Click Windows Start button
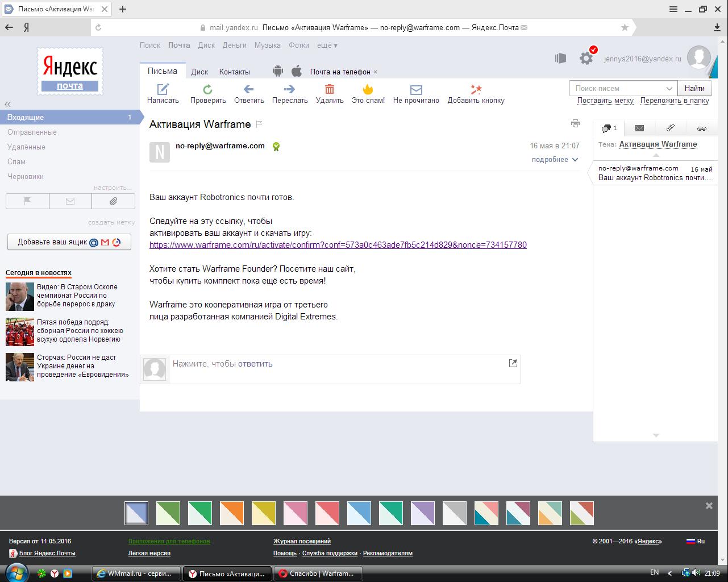Image resolution: width=728 pixels, height=582 pixels. tap(16, 572)
